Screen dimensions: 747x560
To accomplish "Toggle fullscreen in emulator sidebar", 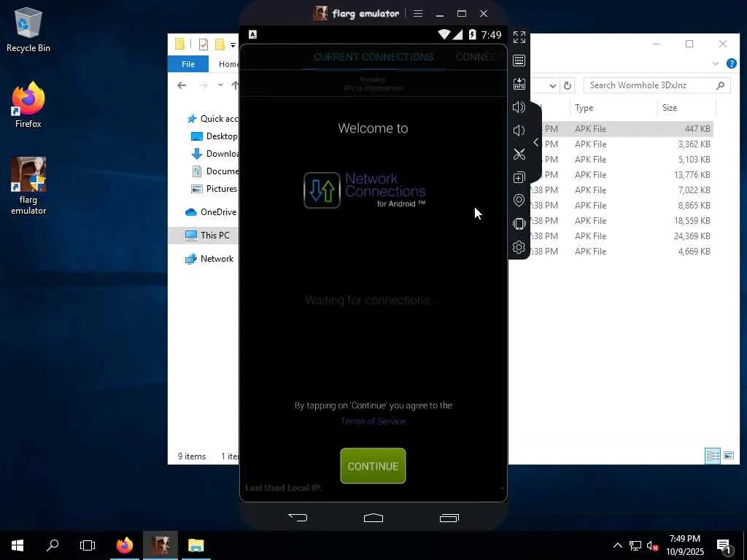I will pyautogui.click(x=519, y=37).
